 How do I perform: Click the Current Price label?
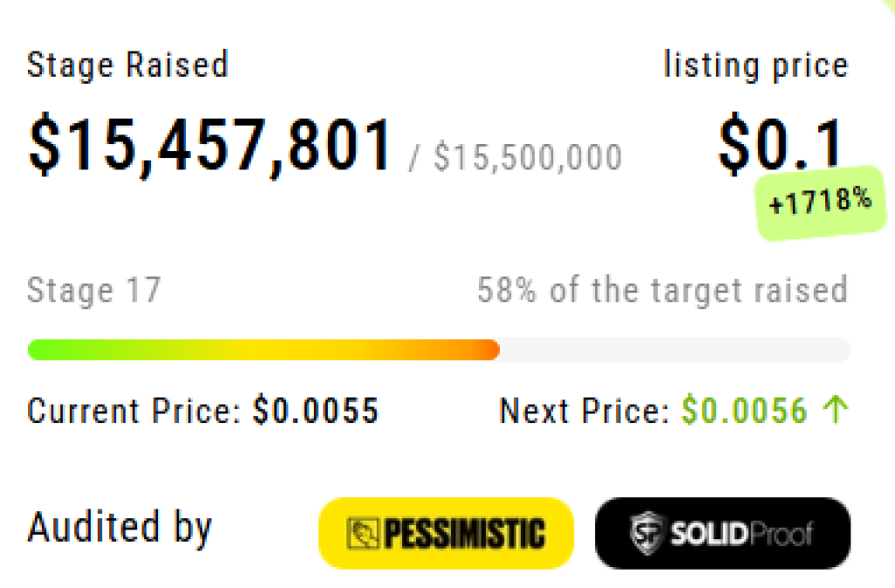134,411
